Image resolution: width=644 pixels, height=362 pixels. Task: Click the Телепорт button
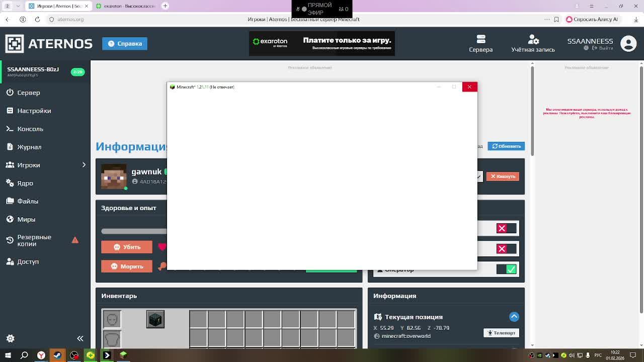(x=501, y=333)
